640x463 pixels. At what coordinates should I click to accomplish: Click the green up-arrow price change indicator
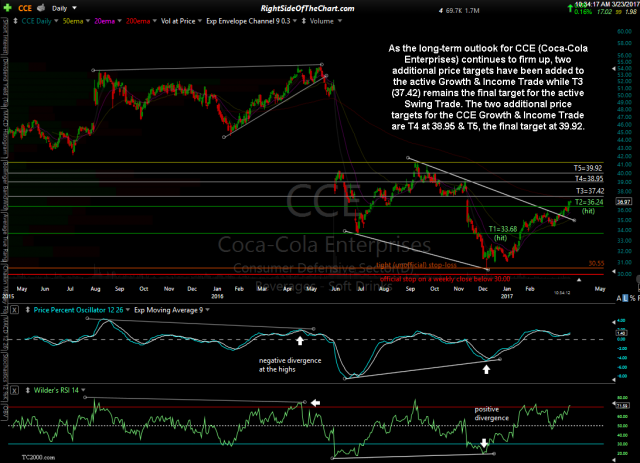570,9
